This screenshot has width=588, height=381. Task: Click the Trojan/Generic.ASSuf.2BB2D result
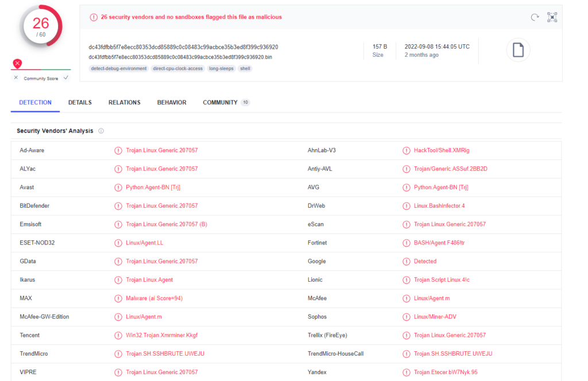coord(450,169)
